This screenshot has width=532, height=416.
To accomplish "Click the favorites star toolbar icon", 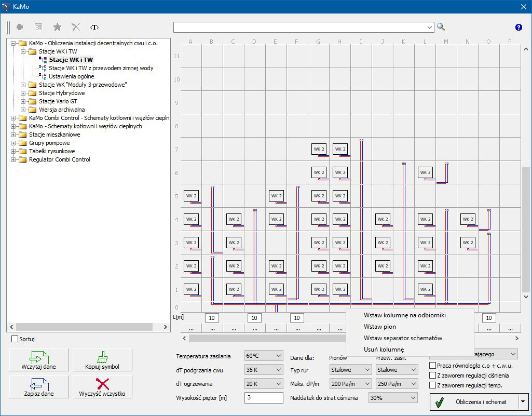I will (x=58, y=27).
